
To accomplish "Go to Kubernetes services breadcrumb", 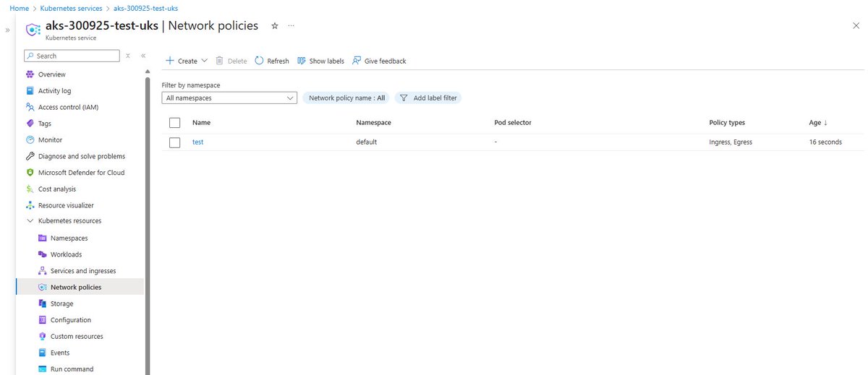I will [70, 8].
